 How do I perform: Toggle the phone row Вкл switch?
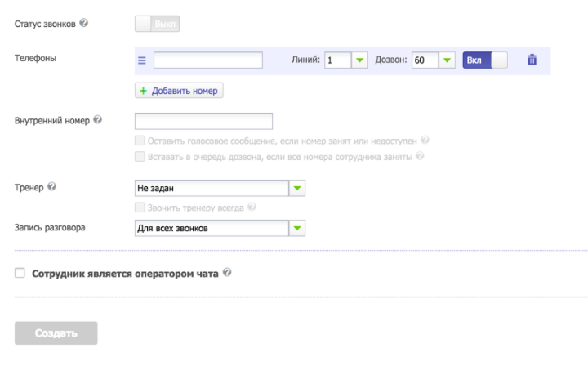(484, 60)
